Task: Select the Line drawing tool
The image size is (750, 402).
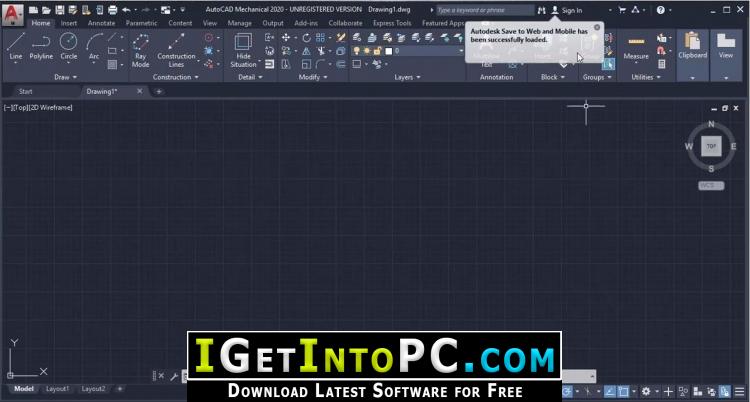Action: 15,46
